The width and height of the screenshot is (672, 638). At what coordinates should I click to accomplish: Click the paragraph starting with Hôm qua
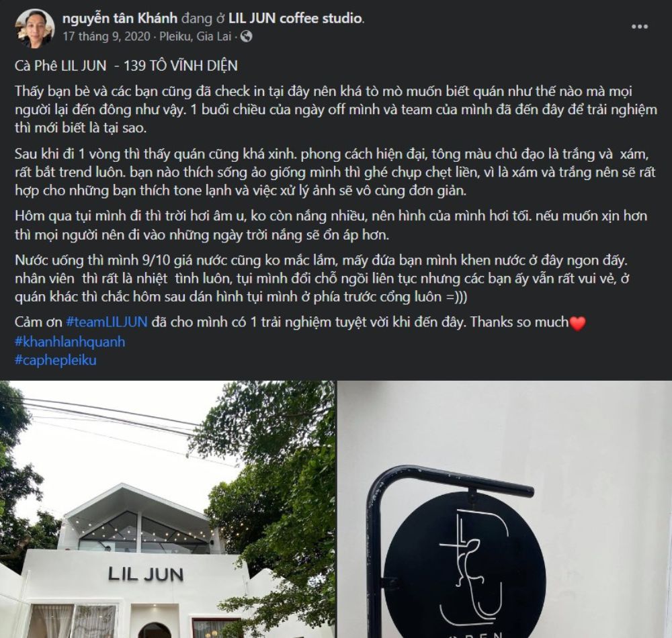[x=331, y=225]
